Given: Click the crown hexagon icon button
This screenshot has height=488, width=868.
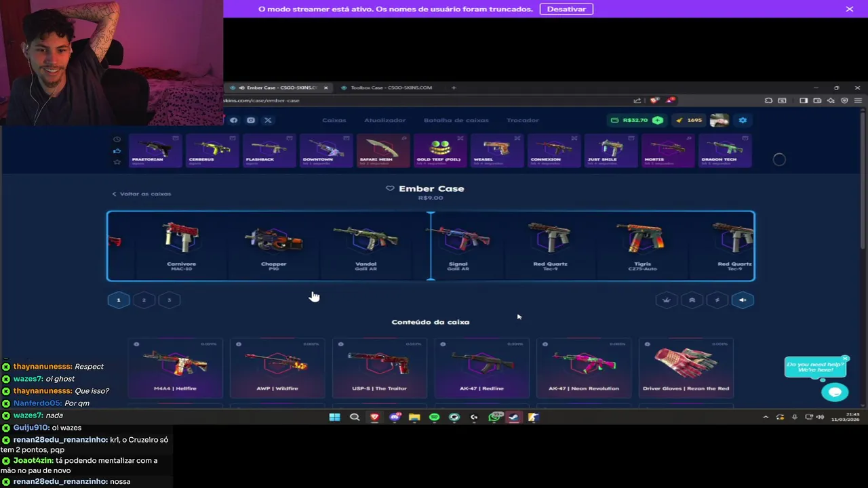Looking at the screenshot, I should (667, 300).
